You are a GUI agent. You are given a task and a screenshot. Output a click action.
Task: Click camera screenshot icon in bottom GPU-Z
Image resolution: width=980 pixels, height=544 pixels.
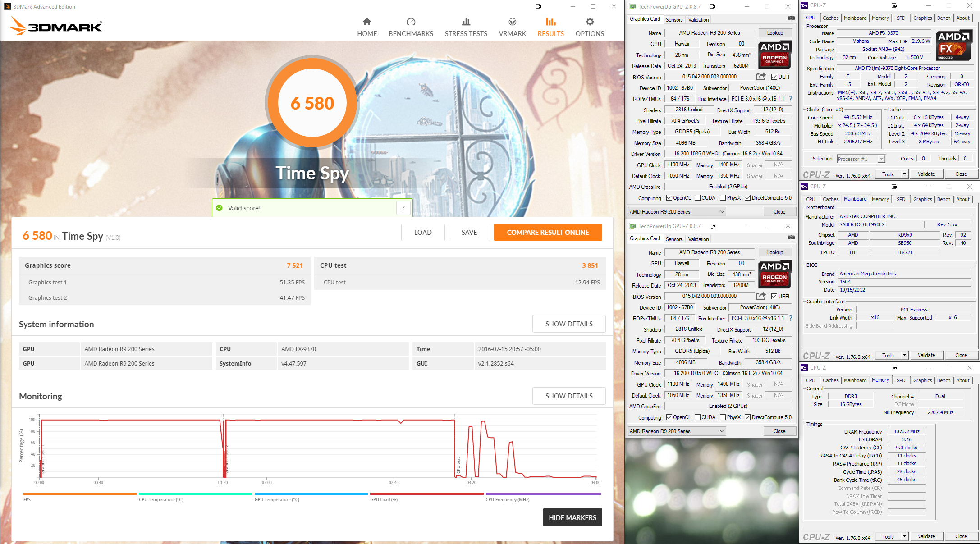coord(791,238)
